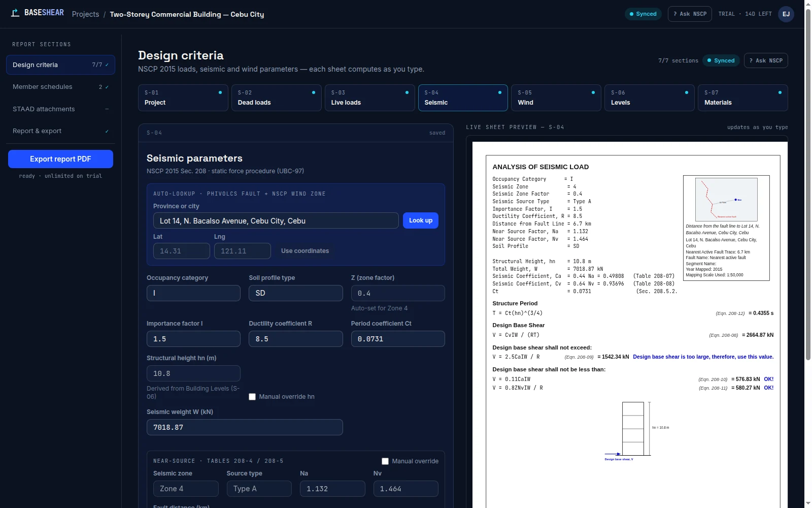Click the Occupancy category field
The width and height of the screenshot is (812, 508).
193,293
